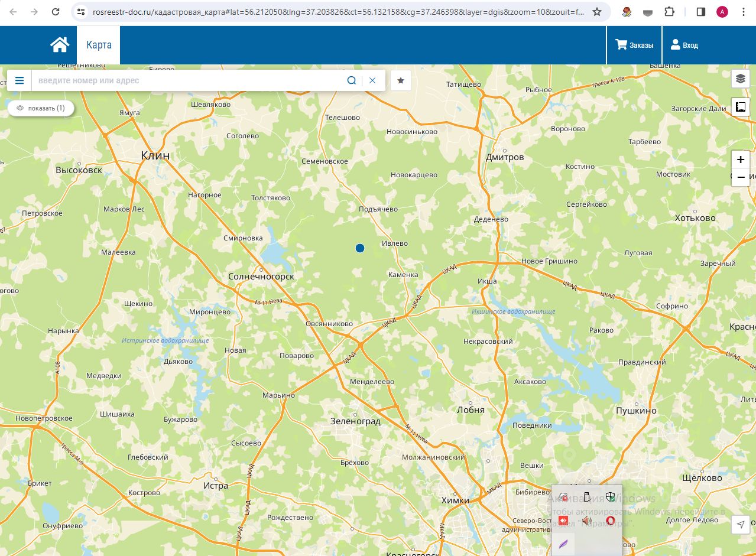Locate my position with arrow button
This screenshot has height=556, width=756.
tap(741, 524)
